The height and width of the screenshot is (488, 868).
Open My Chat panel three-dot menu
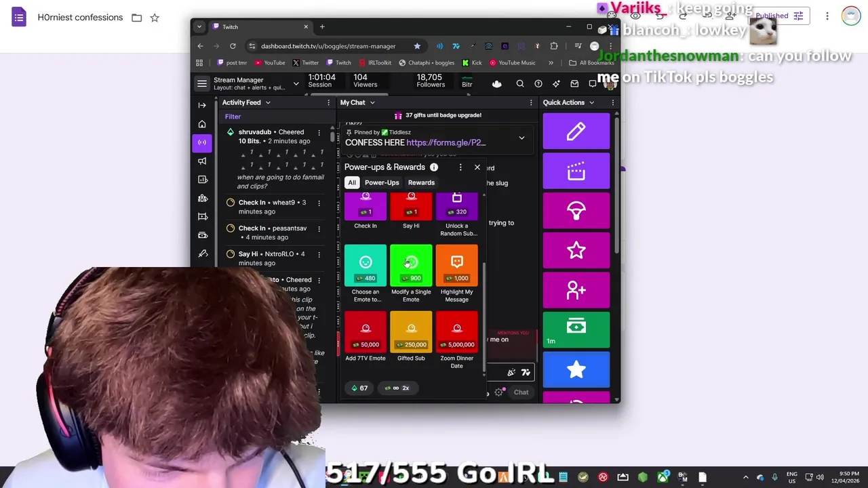click(531, 103)
